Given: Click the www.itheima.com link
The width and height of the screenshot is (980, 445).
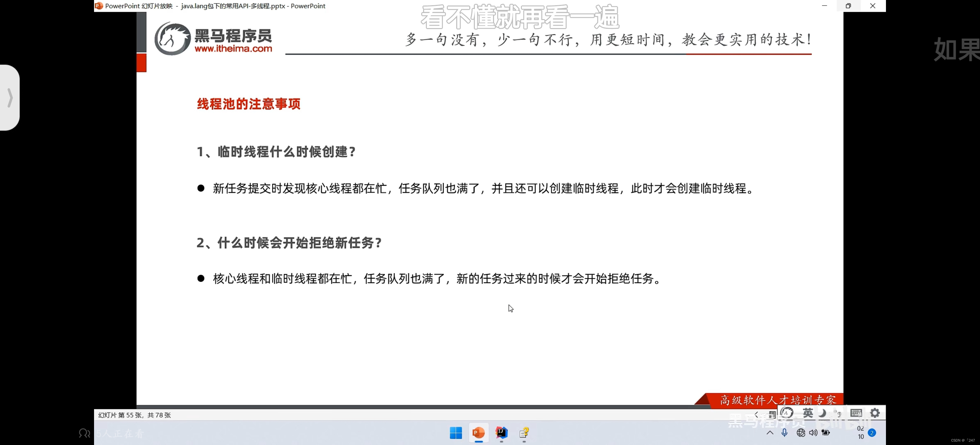Looking at the screenshot, I should tap(233, 49).
